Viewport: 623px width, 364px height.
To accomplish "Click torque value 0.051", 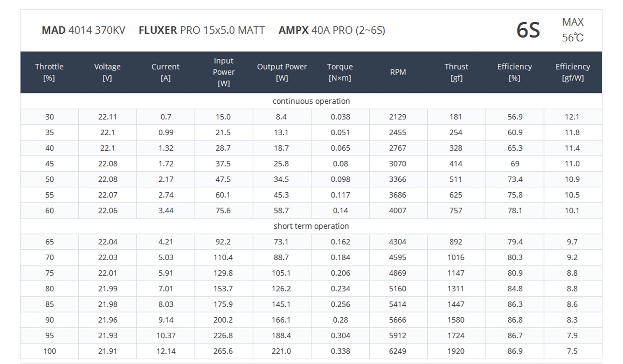I will [340, 133].
